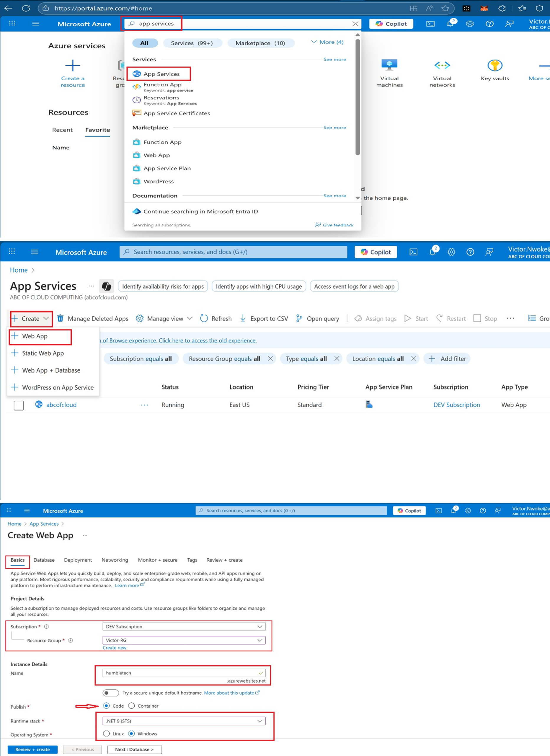
Task: Click the browser back arrow
Action: tap(8, 8)
